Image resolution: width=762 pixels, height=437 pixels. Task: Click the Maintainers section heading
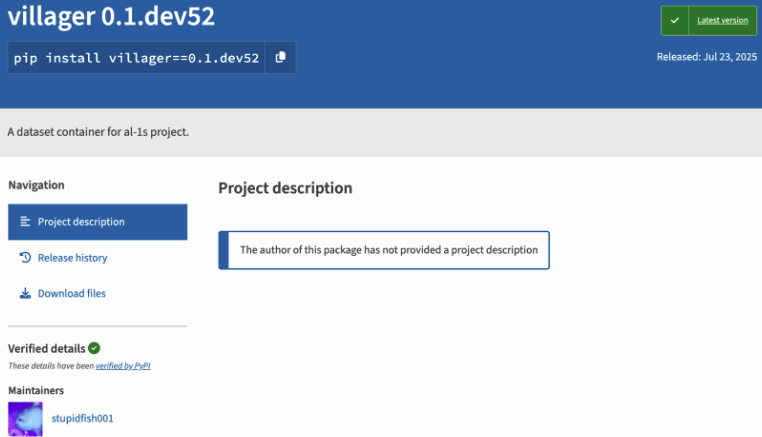coord(36,390)
